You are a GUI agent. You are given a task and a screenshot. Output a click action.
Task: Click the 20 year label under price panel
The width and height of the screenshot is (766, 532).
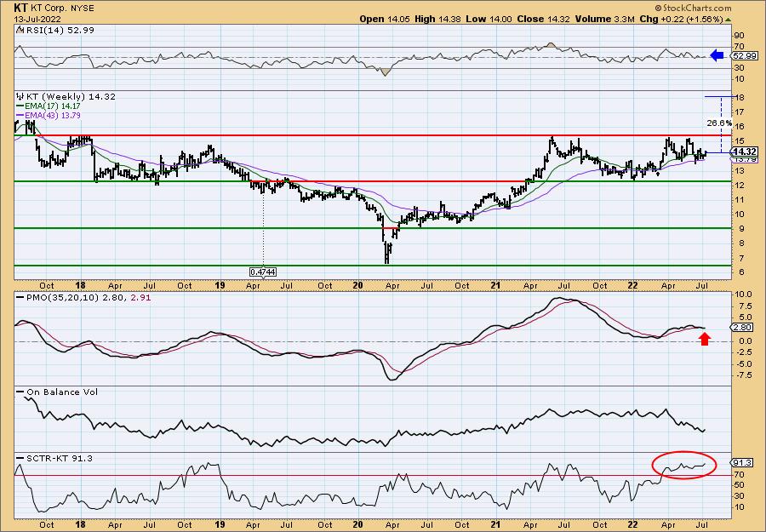[358, 286]
